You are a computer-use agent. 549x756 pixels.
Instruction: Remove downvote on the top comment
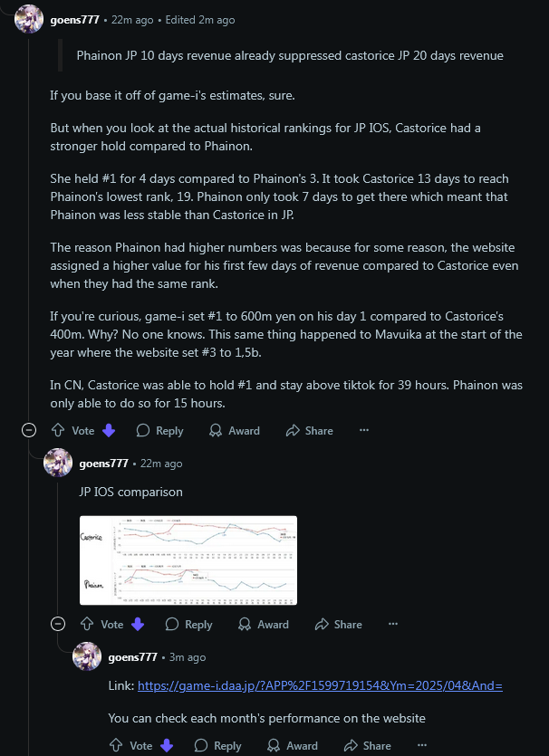coord(109,431)
